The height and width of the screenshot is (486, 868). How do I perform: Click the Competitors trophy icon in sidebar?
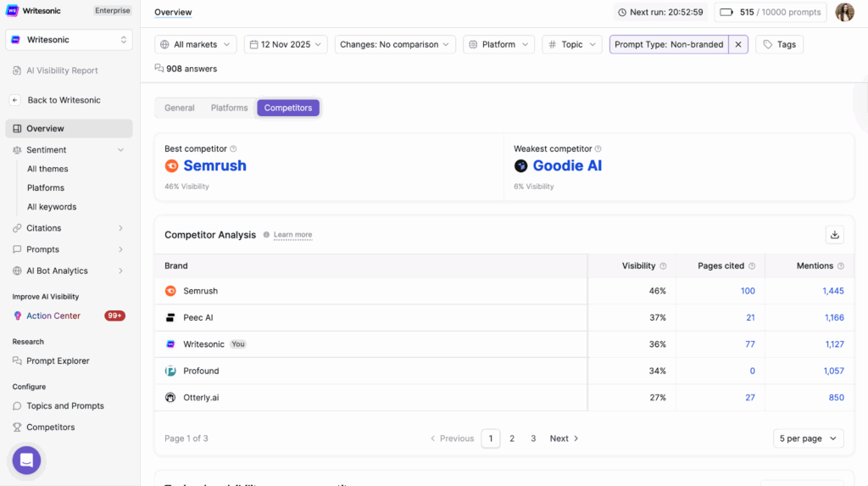[x=17, y=427]
